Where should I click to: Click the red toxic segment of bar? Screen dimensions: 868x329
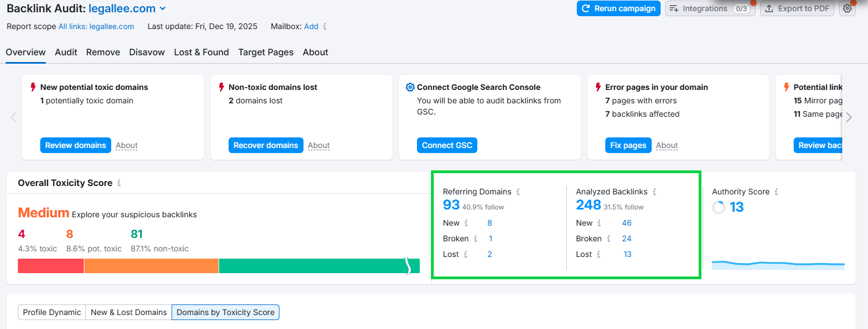tap(51, 266)
